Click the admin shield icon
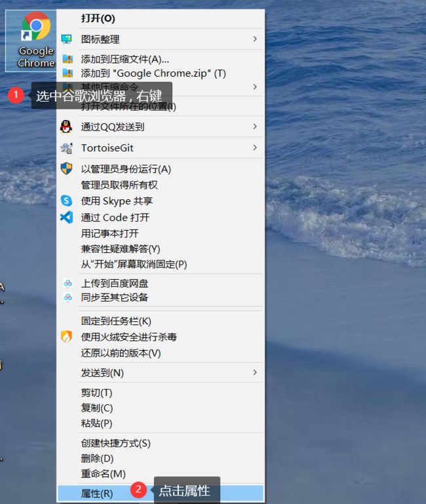Image resolution: width=426 pixels, height=504 pixels. pos(66,168)
